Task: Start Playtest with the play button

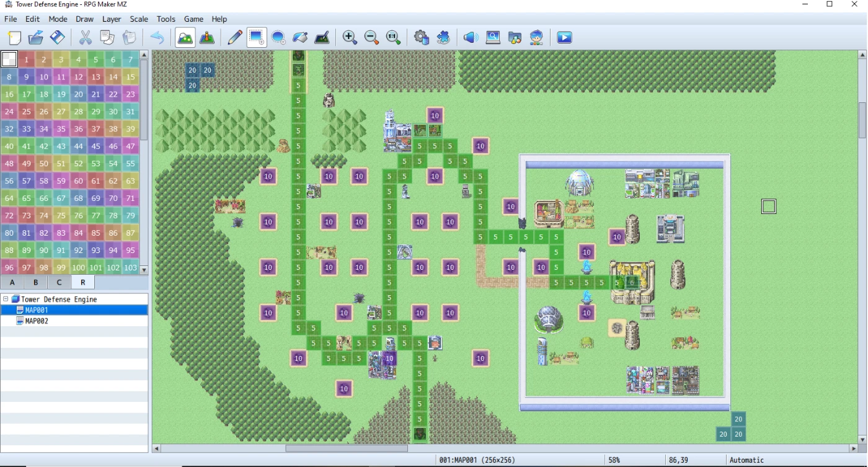Action: pos(564,38)
